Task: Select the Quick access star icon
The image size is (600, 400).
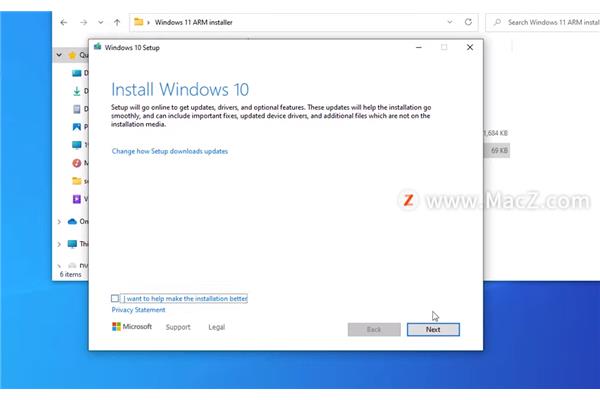Action: tap(72, 55)
